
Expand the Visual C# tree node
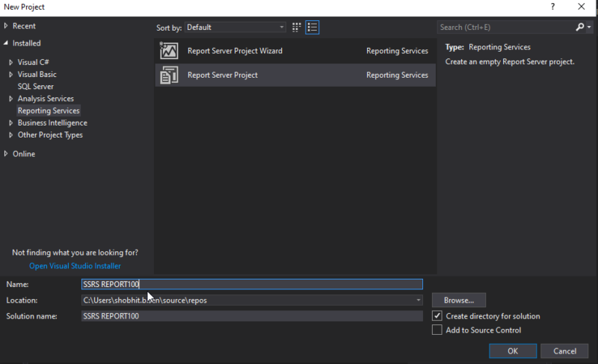(x=10, y=63)
